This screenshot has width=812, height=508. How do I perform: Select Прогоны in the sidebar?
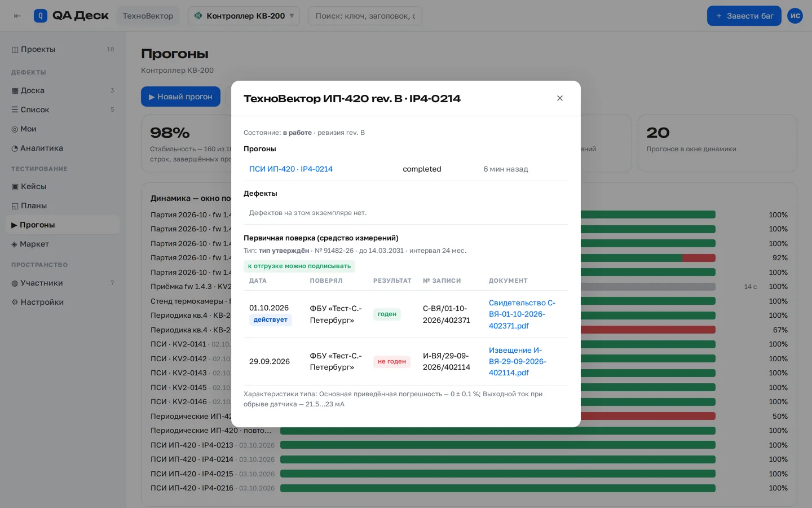click(x=63, y=225)
